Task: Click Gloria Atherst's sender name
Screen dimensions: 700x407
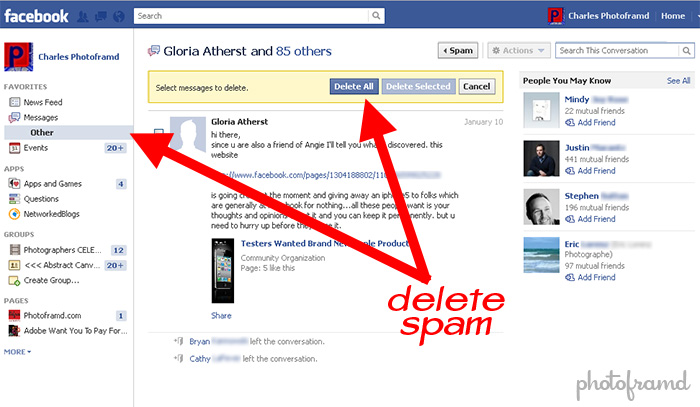Action: pos(239,122)
